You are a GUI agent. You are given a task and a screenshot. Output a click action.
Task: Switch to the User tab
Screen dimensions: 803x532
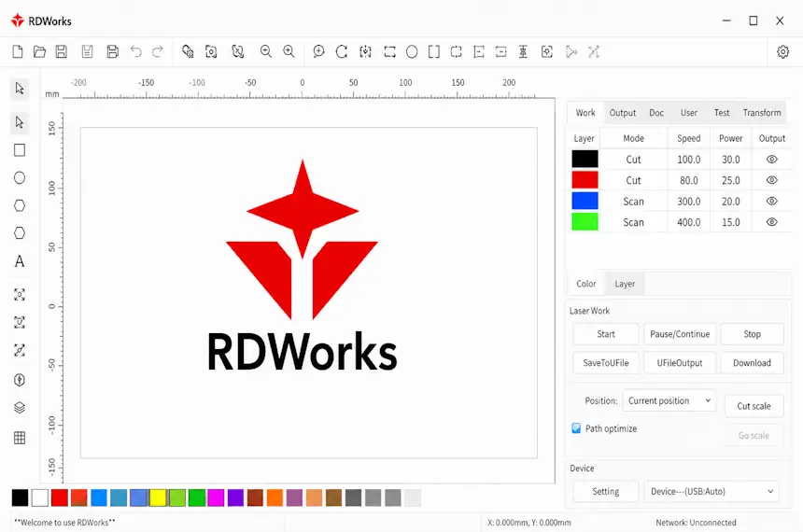coord(689,113)
